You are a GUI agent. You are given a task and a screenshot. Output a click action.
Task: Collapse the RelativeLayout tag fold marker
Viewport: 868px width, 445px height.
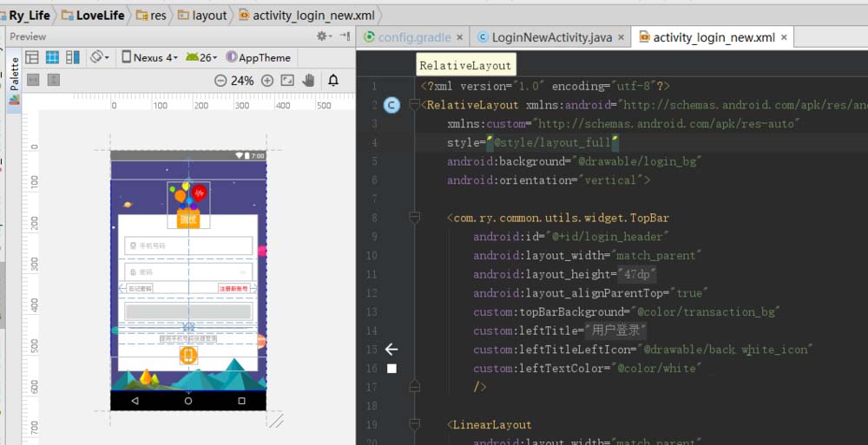point(414,105)
